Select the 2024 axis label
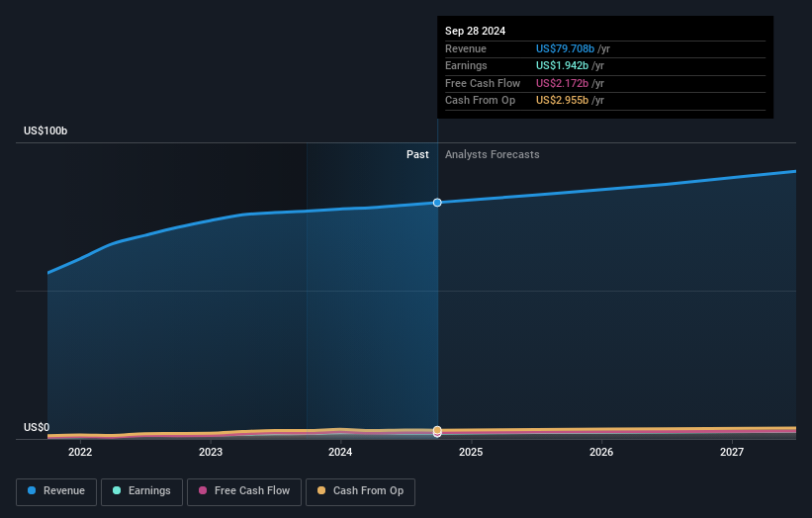 tap(340, 453)
